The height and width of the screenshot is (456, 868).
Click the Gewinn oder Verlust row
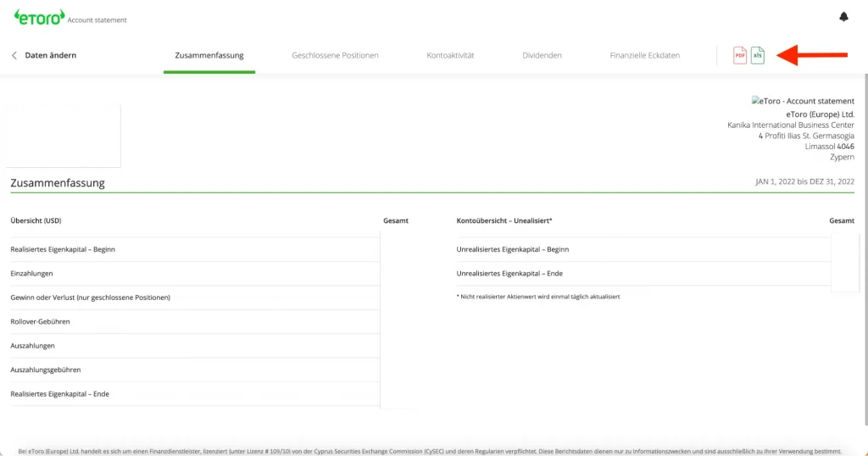coord(90,298)
